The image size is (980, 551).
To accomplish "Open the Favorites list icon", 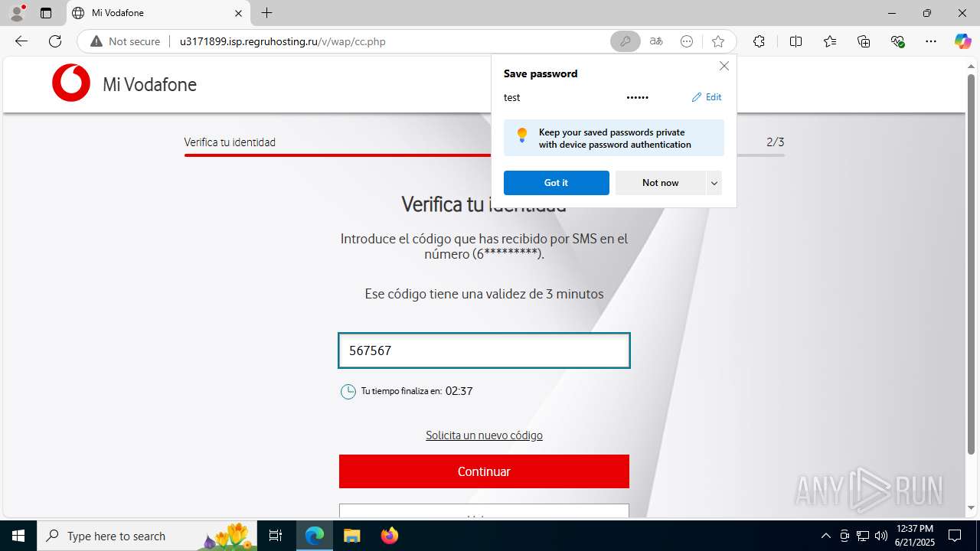I will pos(830,41).
